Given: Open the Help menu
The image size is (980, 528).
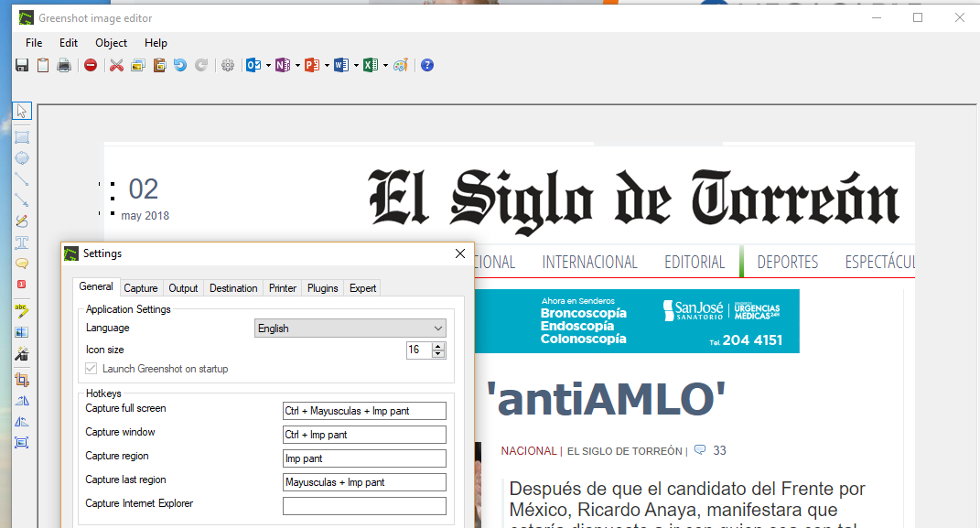Looking at the screenshot, I should (x=156, y=42).
